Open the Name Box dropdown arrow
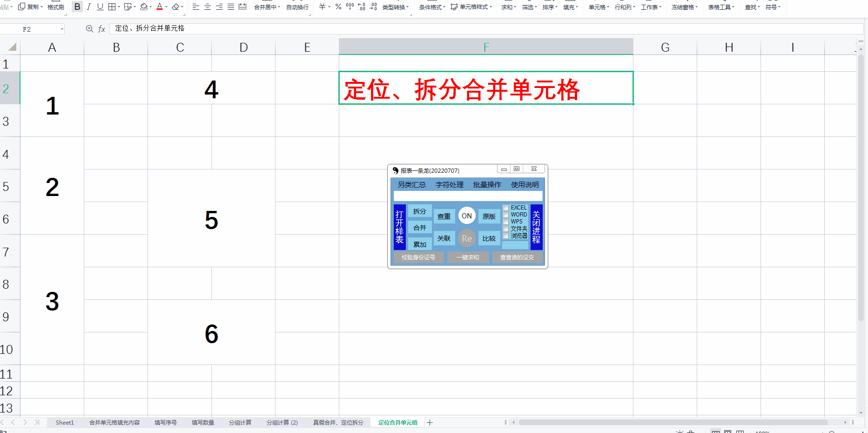Screen dimensions: 868x433 (62, 29)
